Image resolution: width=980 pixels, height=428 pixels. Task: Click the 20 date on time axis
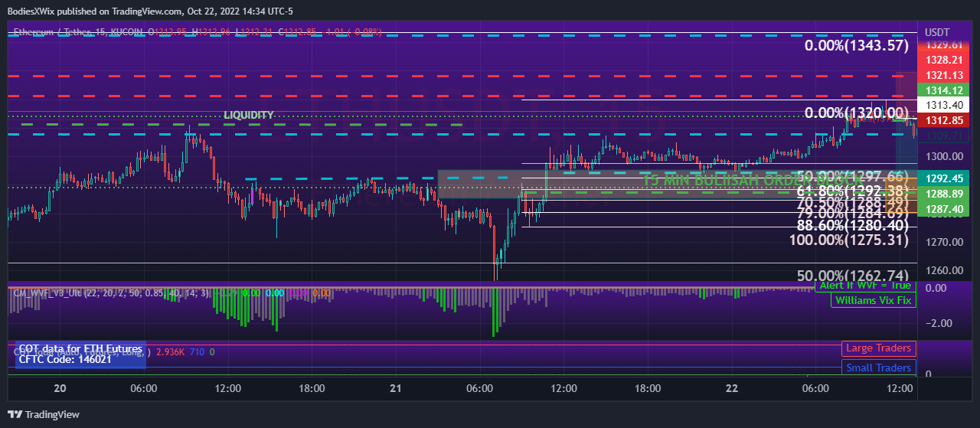coord(60,389)
